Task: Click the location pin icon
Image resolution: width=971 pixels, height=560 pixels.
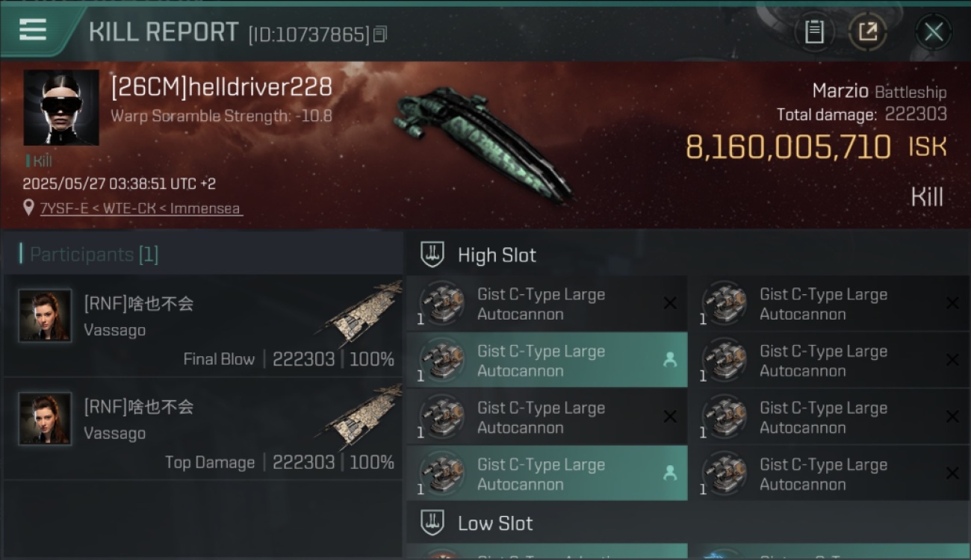Action: 29,208
